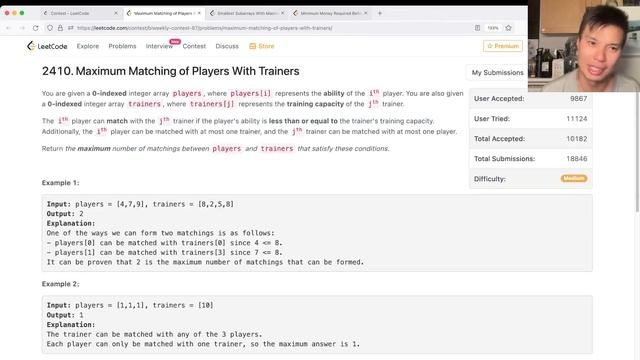Viewport: 640px width, 360px height.
Task: Open the Problems menu item
Action: point(122,46)
